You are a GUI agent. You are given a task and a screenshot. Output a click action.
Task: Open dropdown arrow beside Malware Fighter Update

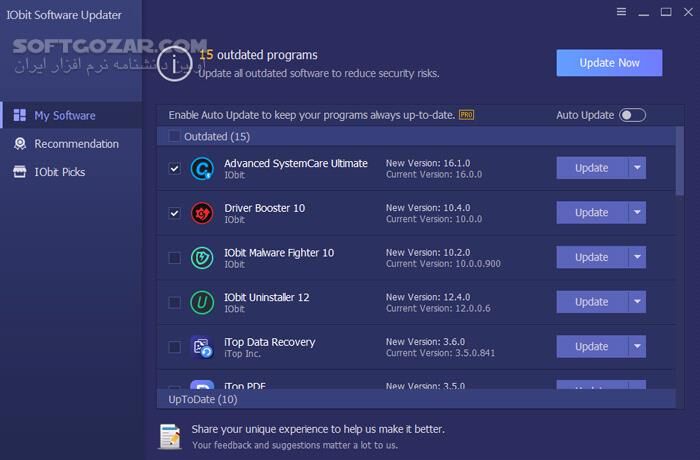637,257
